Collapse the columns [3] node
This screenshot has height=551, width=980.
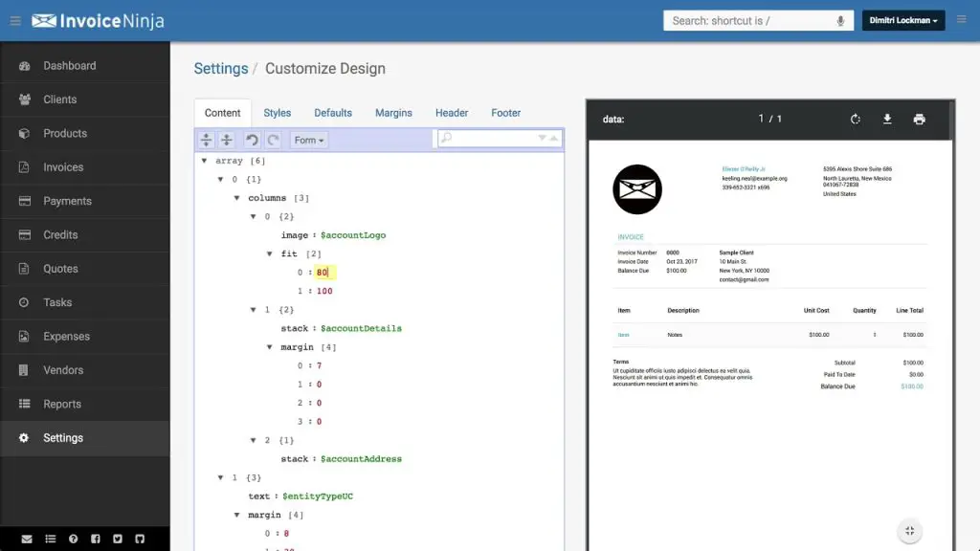click(237, 198)
